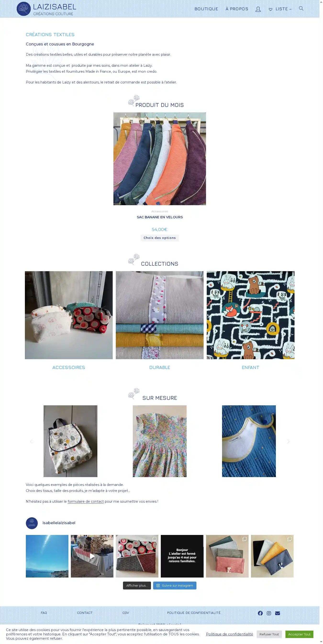The image size is (323, 644).
Task: Show previous Sur Mesure carousel slide
Action: coord(31,441)
